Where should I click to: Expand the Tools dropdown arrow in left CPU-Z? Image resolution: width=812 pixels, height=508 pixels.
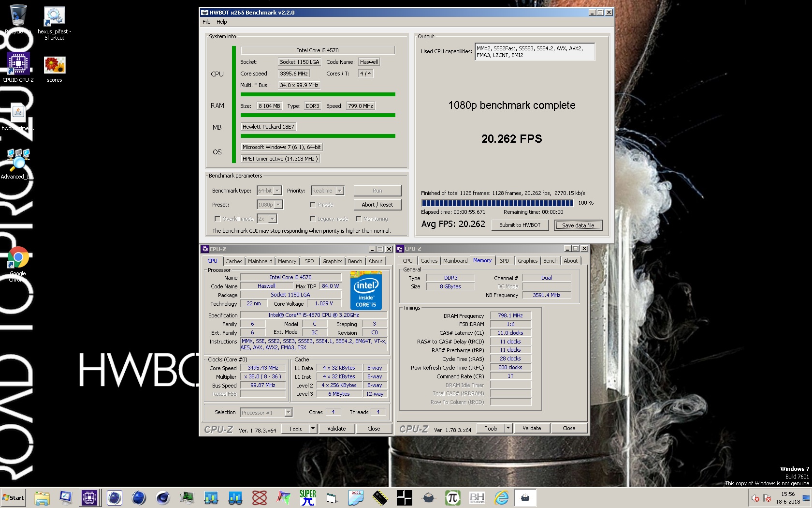point(313,429)
